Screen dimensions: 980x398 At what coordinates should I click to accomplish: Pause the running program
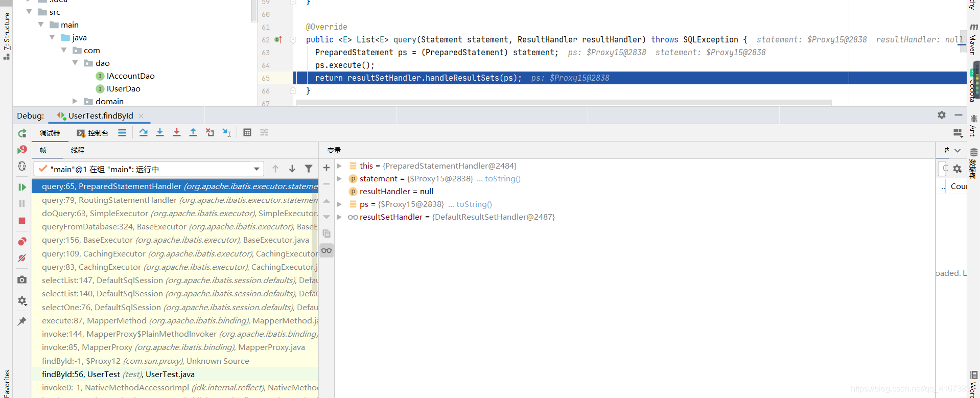pyautogui.click(x=22, y=203)
